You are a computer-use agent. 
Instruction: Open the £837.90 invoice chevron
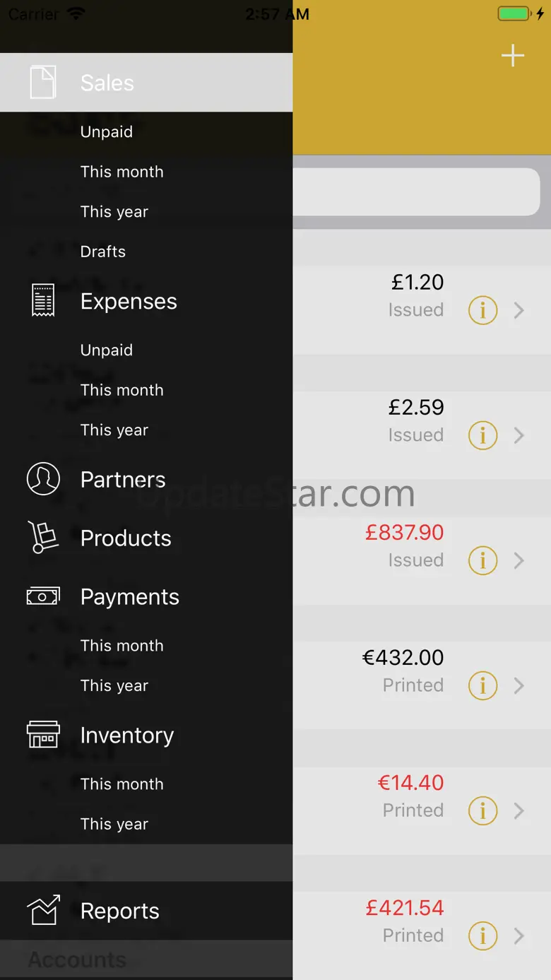(x=519, y=560)
